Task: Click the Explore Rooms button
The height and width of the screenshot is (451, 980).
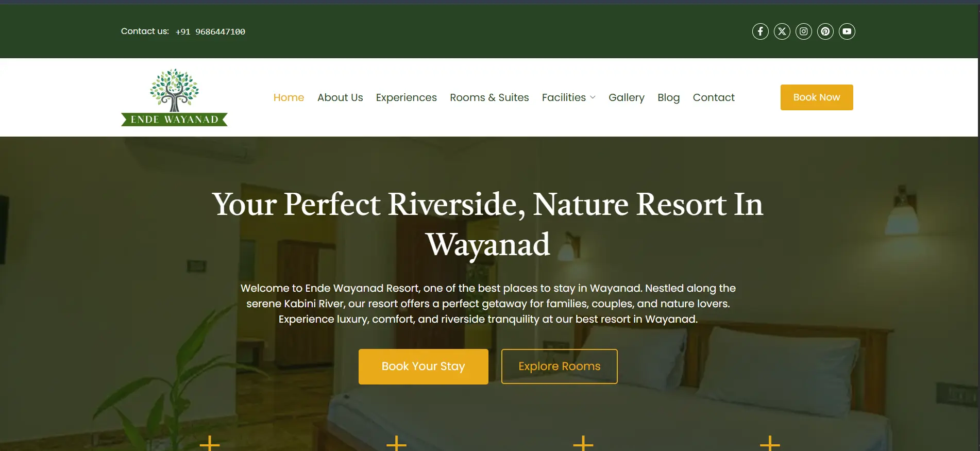Action: (x=560, y=366)
